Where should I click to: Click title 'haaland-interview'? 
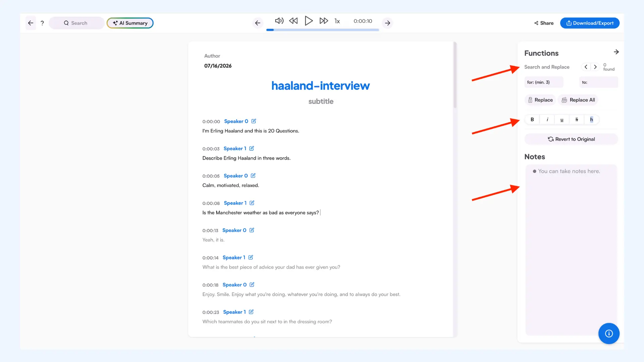320,85
